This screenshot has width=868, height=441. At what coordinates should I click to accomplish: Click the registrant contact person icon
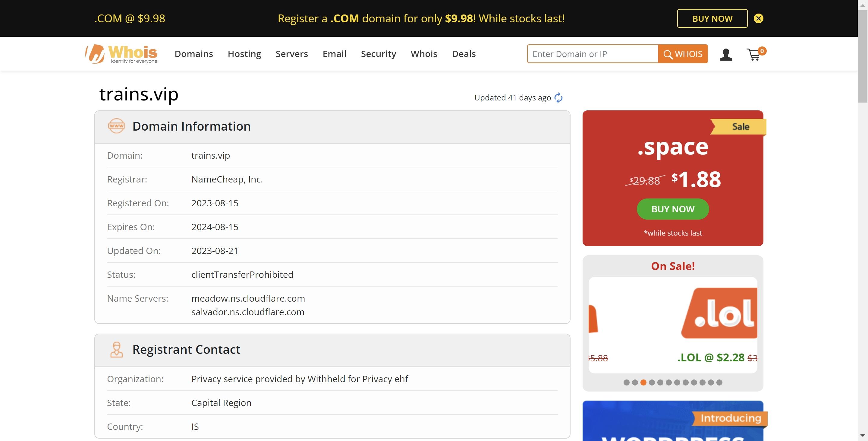click(116, 349)
